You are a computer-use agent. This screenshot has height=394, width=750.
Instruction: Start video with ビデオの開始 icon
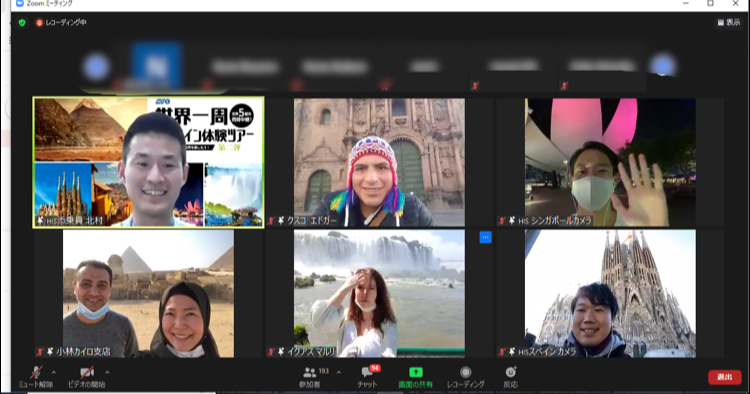coord(87,376)
